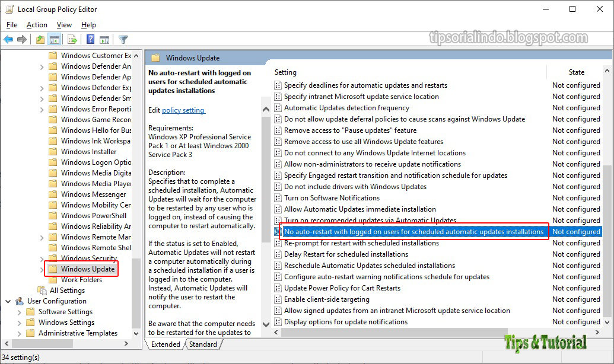614x364 pixels.
Task: Select the Windows Update folder icon
Action: click(53, 269)
